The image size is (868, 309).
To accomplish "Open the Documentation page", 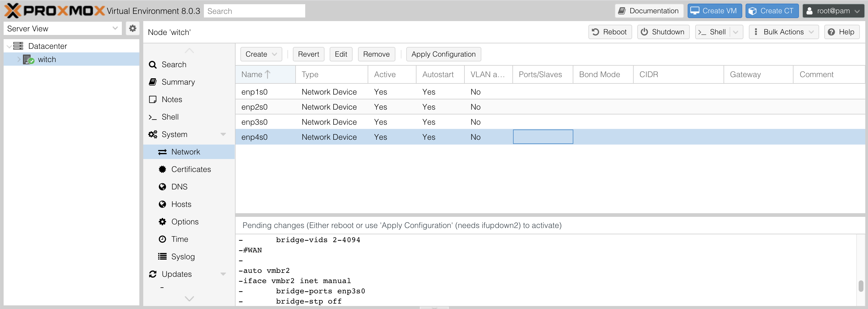I will pos(649,11).
